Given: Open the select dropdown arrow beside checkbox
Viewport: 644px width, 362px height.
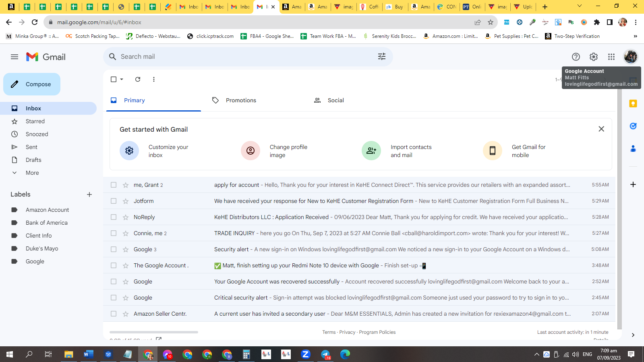Looking at the screenshot, I should (122, 79).
